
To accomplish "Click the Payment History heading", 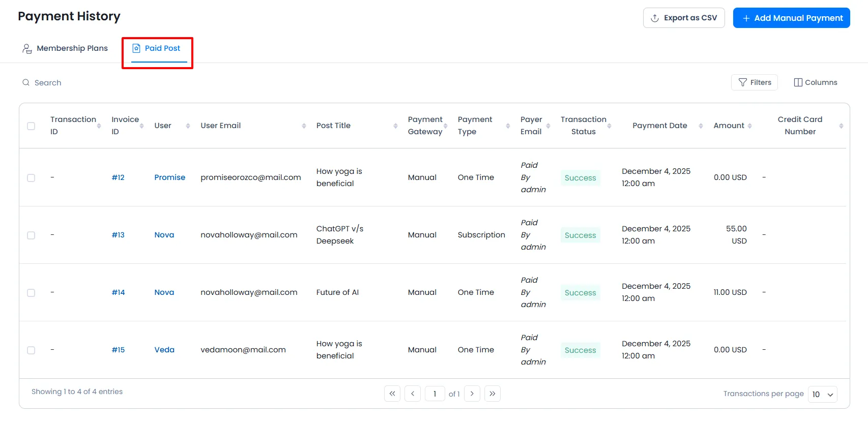I will tap(69, 16).
